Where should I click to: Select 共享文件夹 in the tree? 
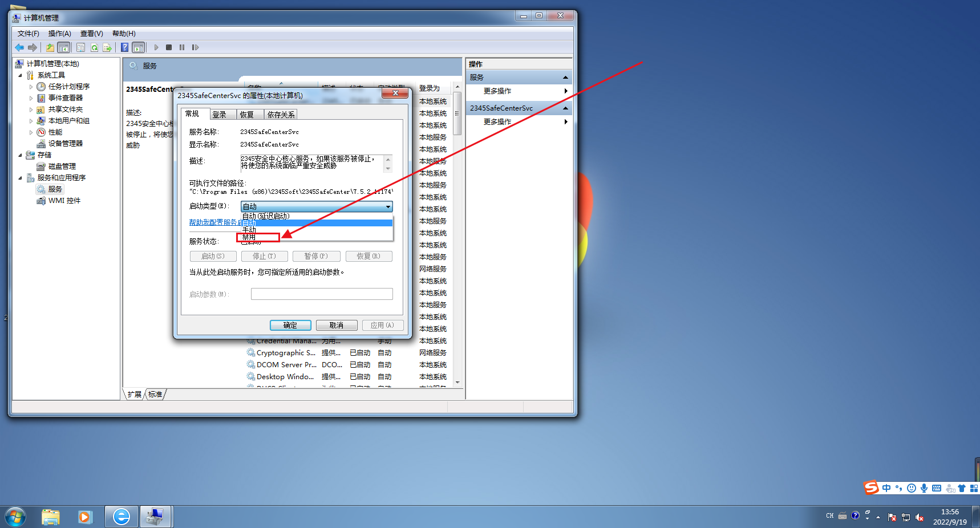(65, 109)
